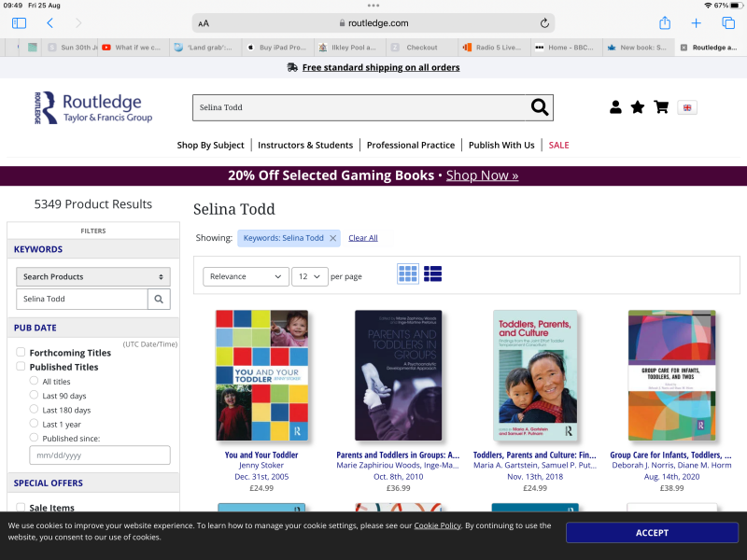This screenshot has width=747, height=560.
Task: Open the AA reader settings button
Action: [204, 23]
